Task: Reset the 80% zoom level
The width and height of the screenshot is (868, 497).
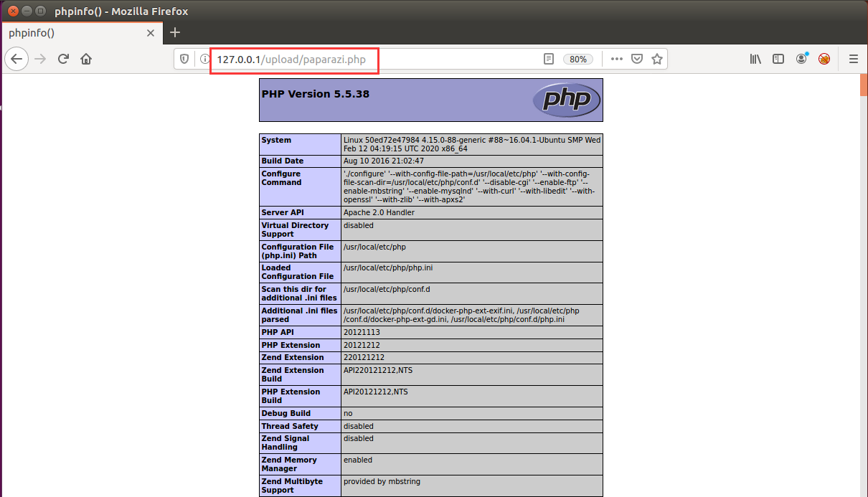Action: [x=578, y=60]
